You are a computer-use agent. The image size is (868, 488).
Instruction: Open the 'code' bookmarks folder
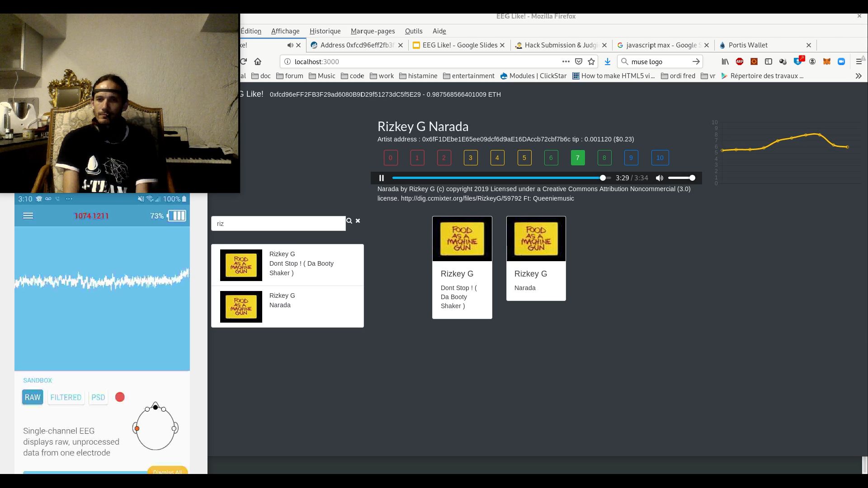[x=352, y=76]
